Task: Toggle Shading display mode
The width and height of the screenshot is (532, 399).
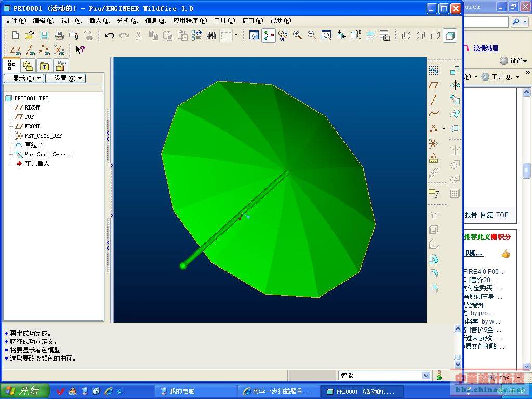Action: (x=450, y=35)
